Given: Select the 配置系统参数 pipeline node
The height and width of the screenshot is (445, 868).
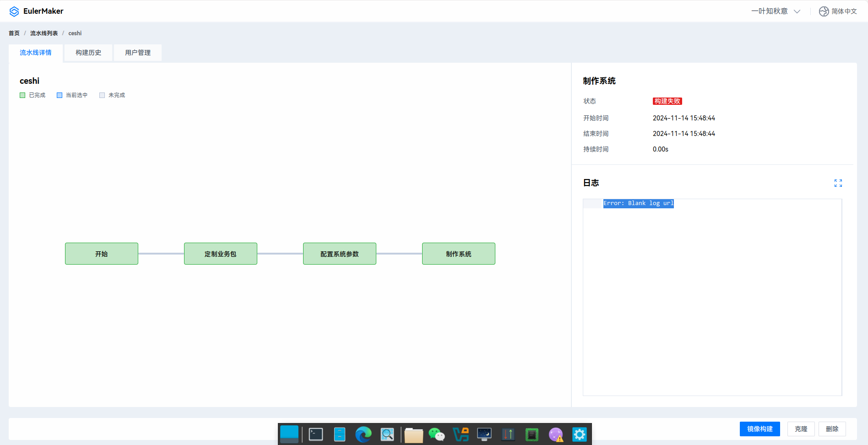Looking at the screenshot, I should point(340,254).
